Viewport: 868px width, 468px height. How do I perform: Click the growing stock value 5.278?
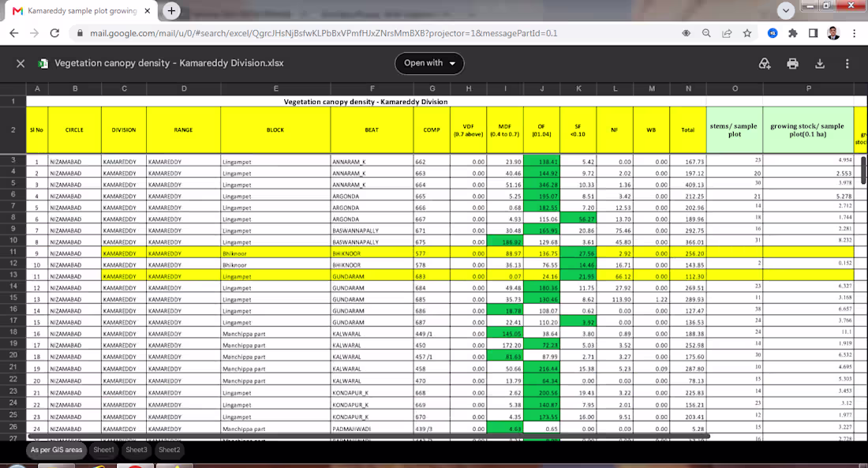[808, 196]
